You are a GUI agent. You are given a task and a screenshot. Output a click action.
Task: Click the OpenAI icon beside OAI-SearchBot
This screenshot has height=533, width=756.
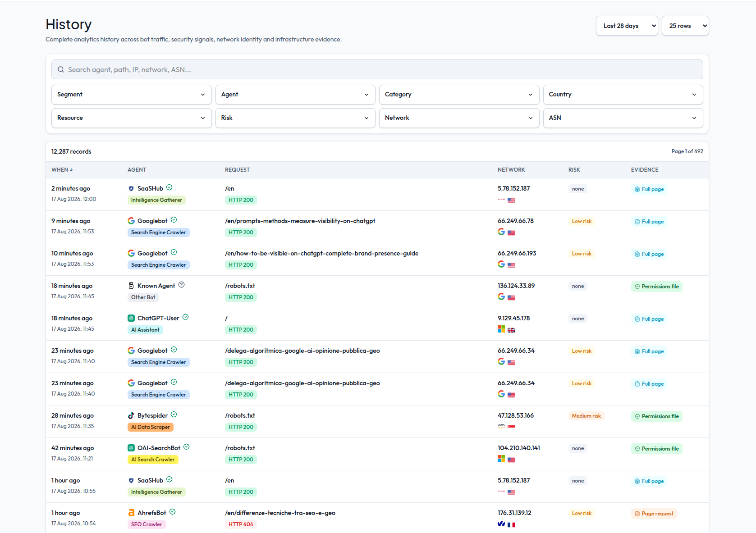coord(131,448)
